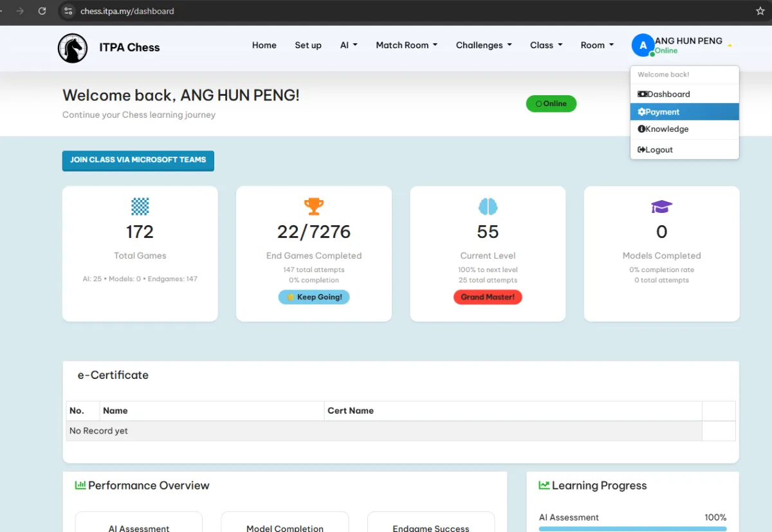Click the user avatar letter A
772x532 pixels.
click(x=643, y=46)
